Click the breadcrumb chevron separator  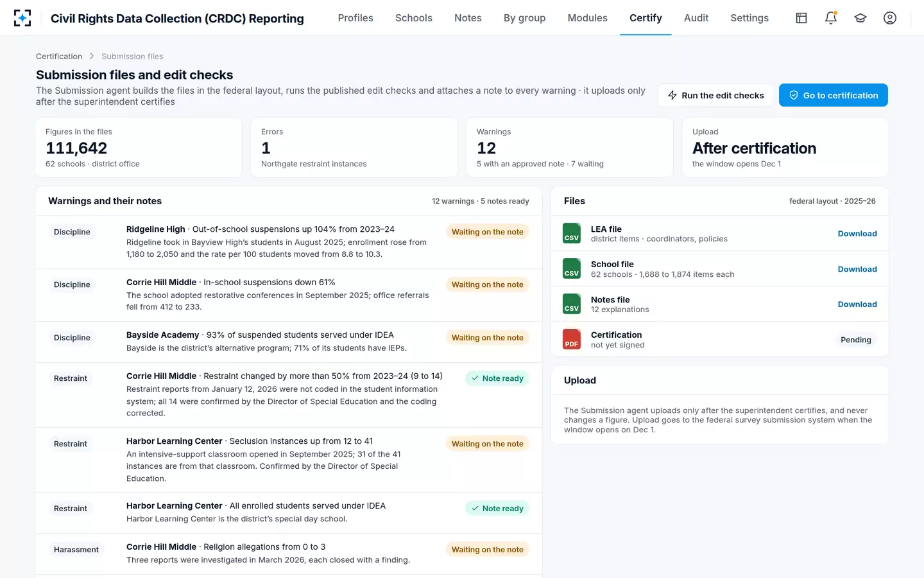pyautogui.click(x=92, y=57)
